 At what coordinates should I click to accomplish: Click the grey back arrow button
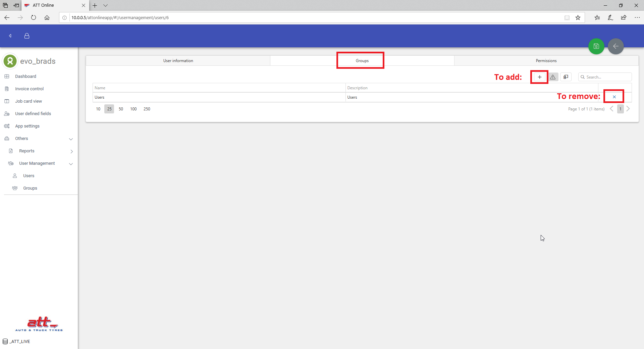[615, 46]
